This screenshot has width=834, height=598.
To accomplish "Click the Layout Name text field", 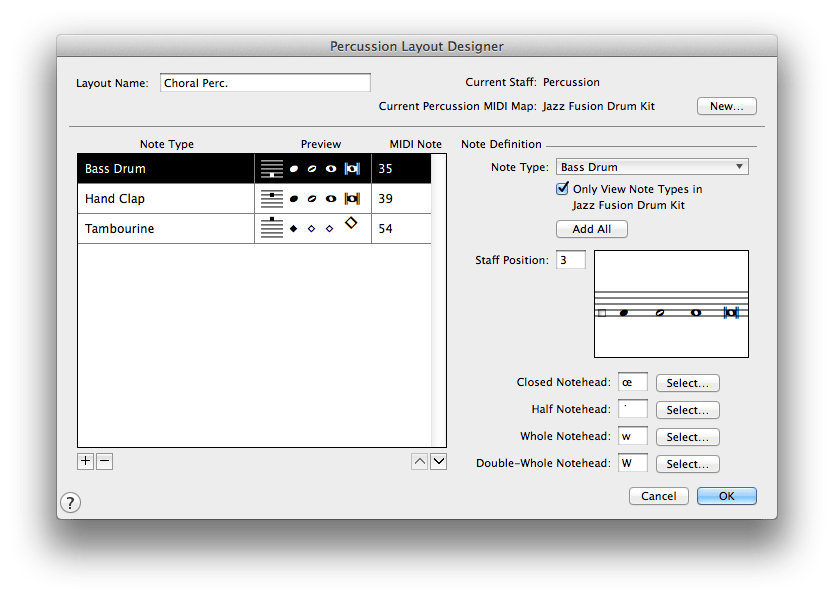I will point(265,83).
